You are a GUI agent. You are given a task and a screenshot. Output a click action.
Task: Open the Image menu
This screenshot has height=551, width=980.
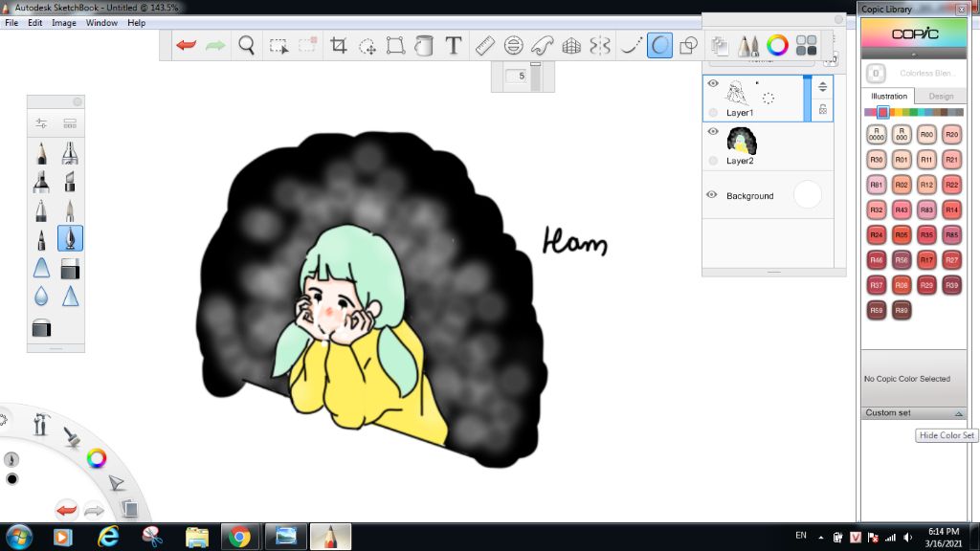[64, 23]
